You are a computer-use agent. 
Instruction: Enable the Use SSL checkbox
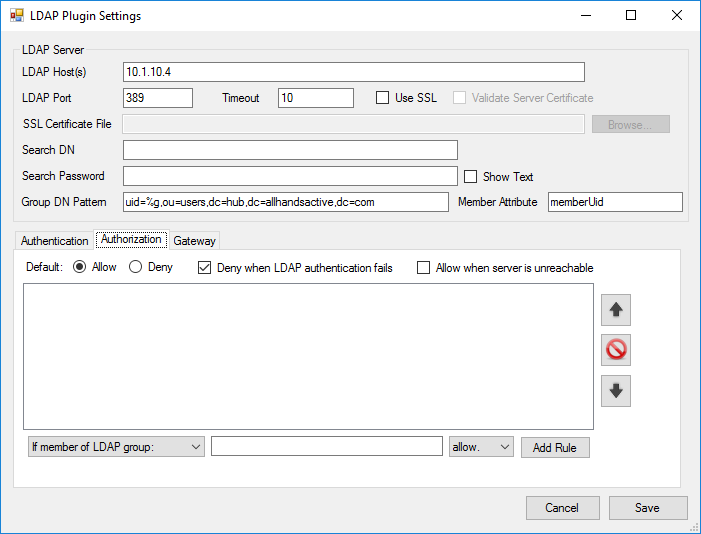click(383, 98)
